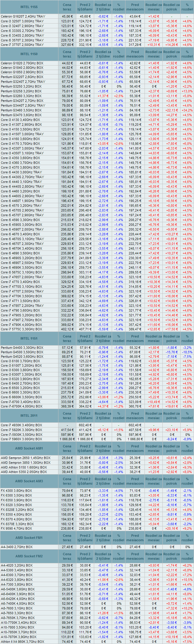Click the +1,37 € value in Pentium G3260 row
This screenshot has height=644, width=194.
click(x=103, y=96)
